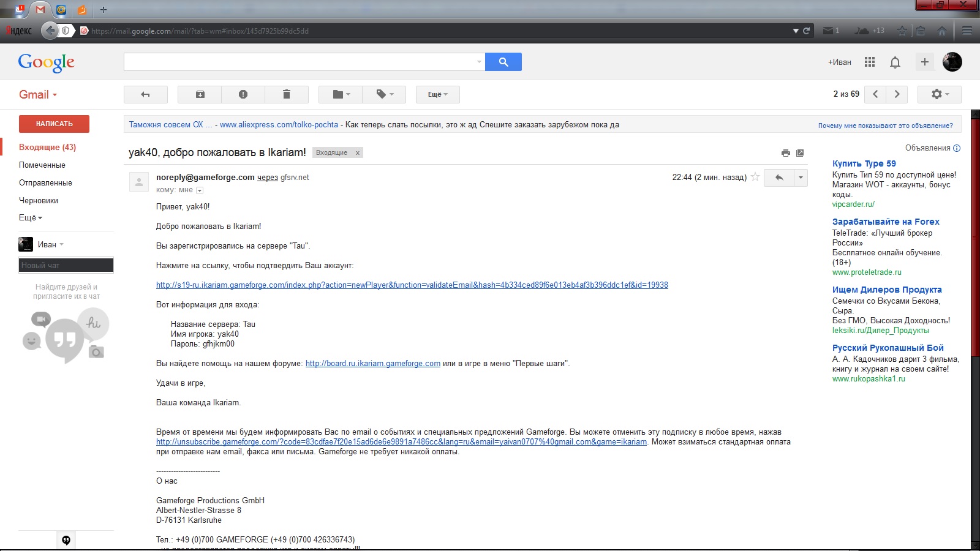The height and width of the screenshot is (551, 980).
Task: Switch to the Gmail browser tab
Action: [x=40, y=9]
